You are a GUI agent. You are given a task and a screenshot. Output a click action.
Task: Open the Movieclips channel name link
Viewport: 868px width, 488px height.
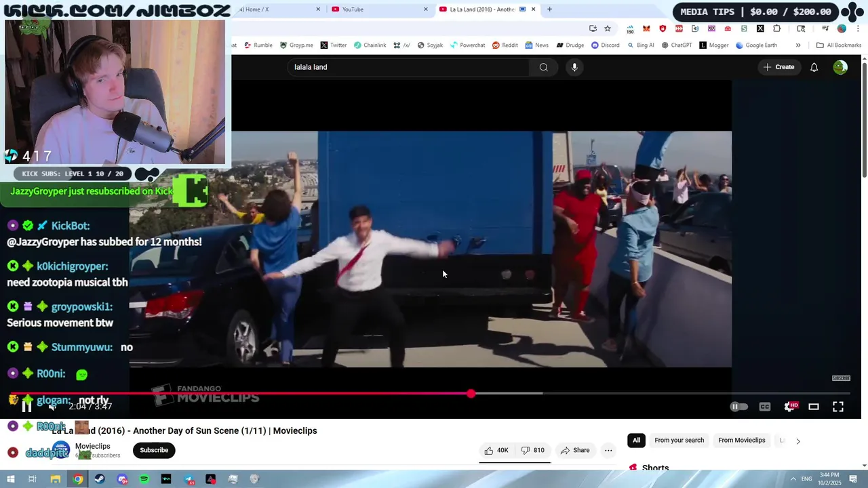coord(92,446)
